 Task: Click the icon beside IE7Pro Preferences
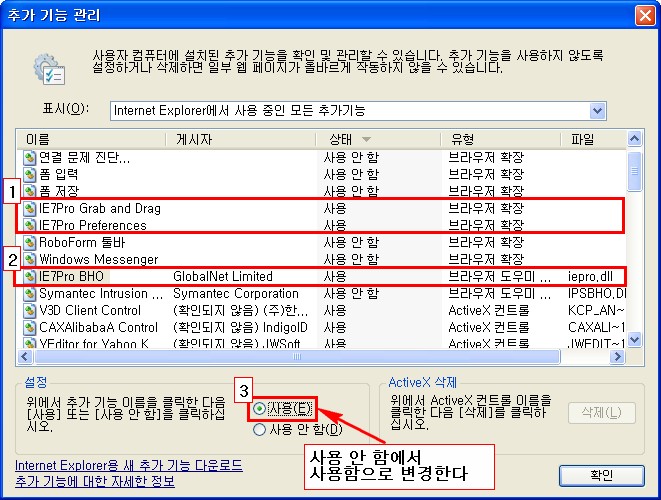pos(30,225)
